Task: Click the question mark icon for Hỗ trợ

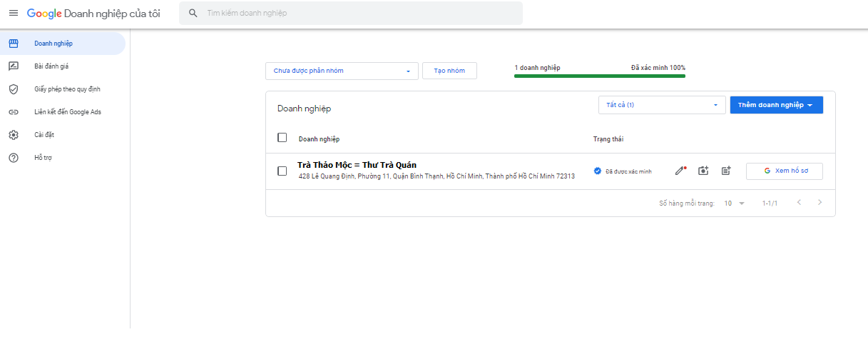Action: pyautogui.click(x=13, y=158)
